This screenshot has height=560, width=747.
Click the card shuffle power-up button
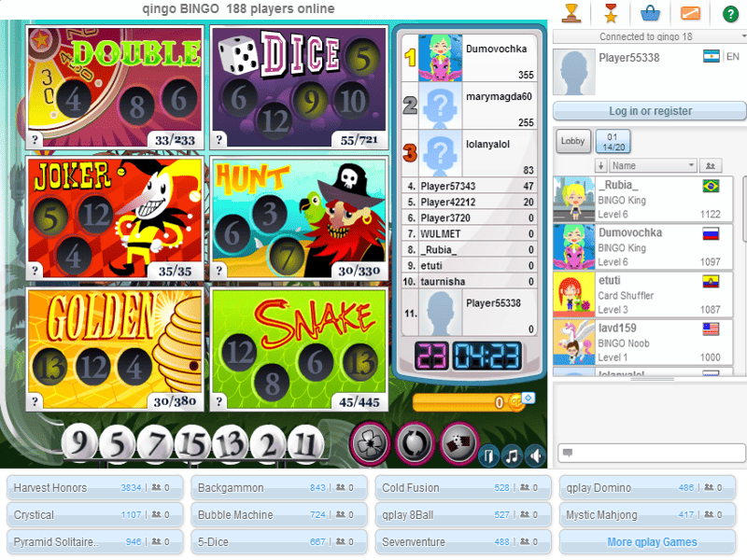458,444
